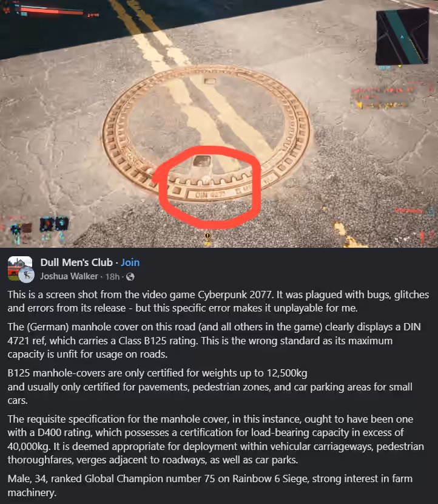The width and height of the screenshot is (438, 504).
Task: Click the yellow quest exclamation marker icon
Action: (207, 238)
